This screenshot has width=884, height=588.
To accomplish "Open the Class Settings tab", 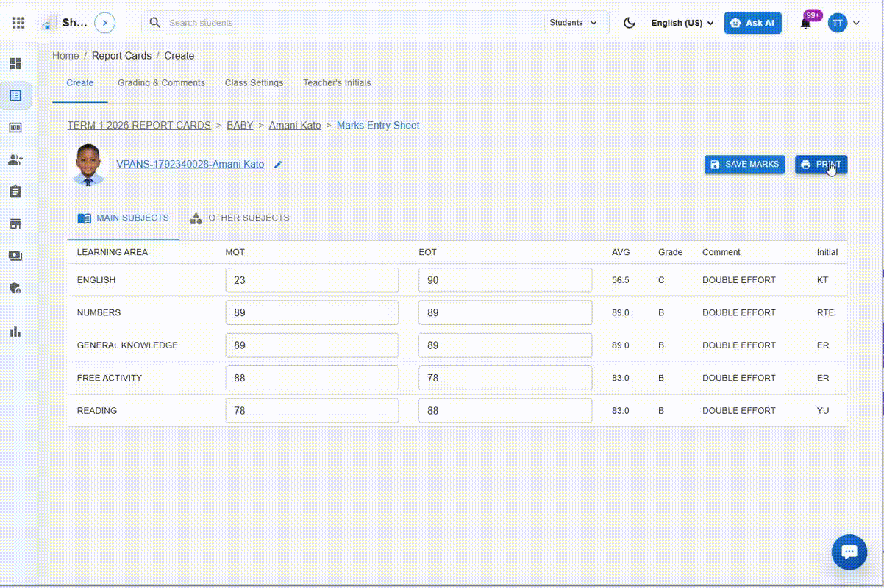I will [254, 83].
